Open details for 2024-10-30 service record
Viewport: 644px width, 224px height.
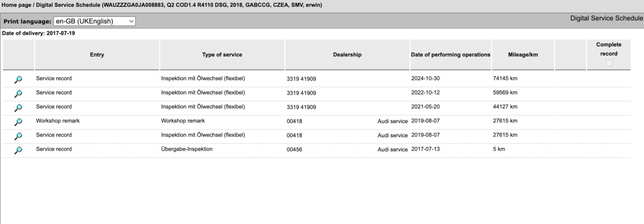[x=18, y=80]
